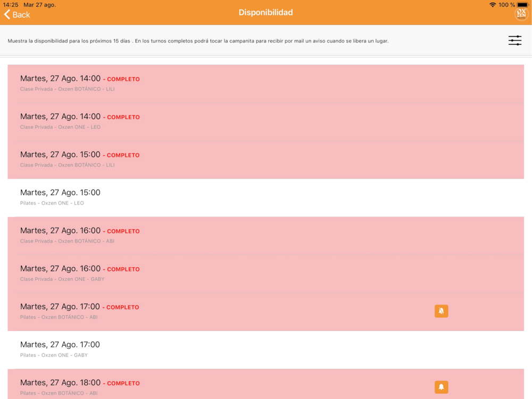This screenshot has width=532, height=399.
Task: Tap the Oxzen logo in header
Action: click(x=521, y=14)
